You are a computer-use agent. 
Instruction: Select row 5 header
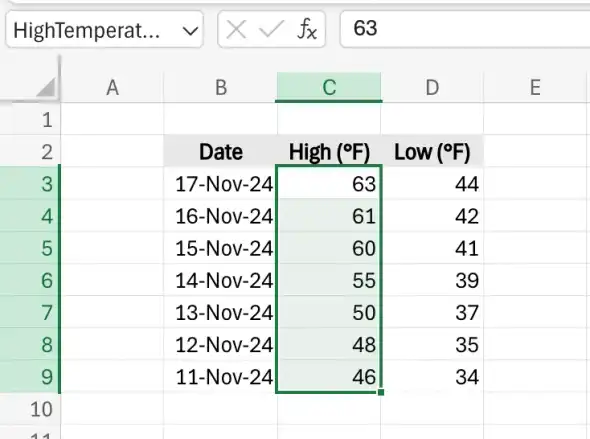30,248
